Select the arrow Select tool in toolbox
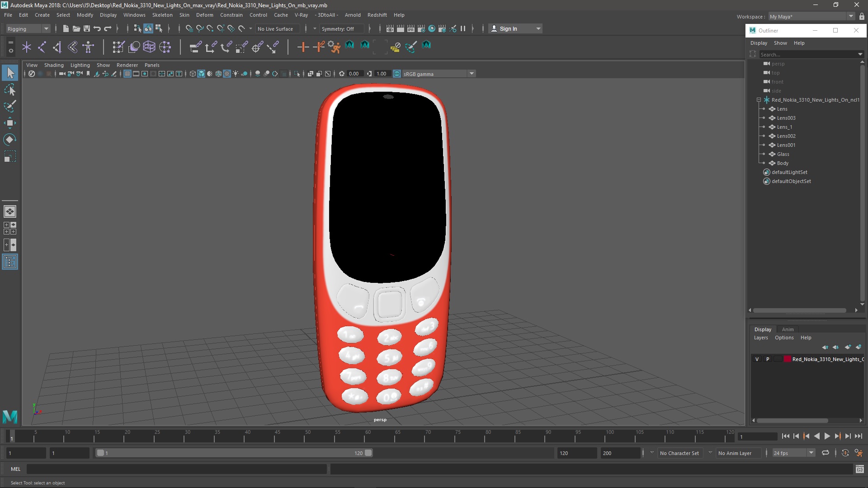Screen dimensions: 868x488 tap(10, 73)
